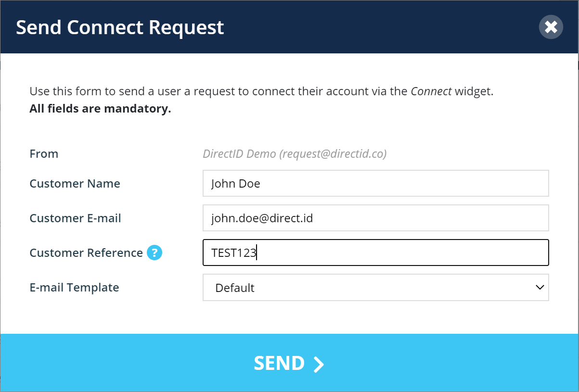The width and height of the screenshot is (579, 392).
Task: Place cursor in Customer Reference field TEST123
Action: (376, 253)
